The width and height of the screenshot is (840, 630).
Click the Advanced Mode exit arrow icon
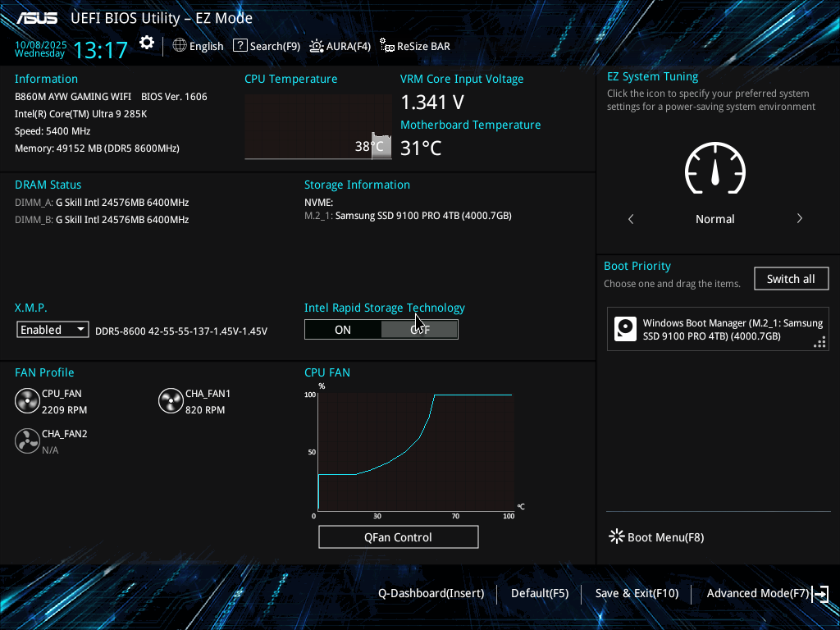pos(819,594)
